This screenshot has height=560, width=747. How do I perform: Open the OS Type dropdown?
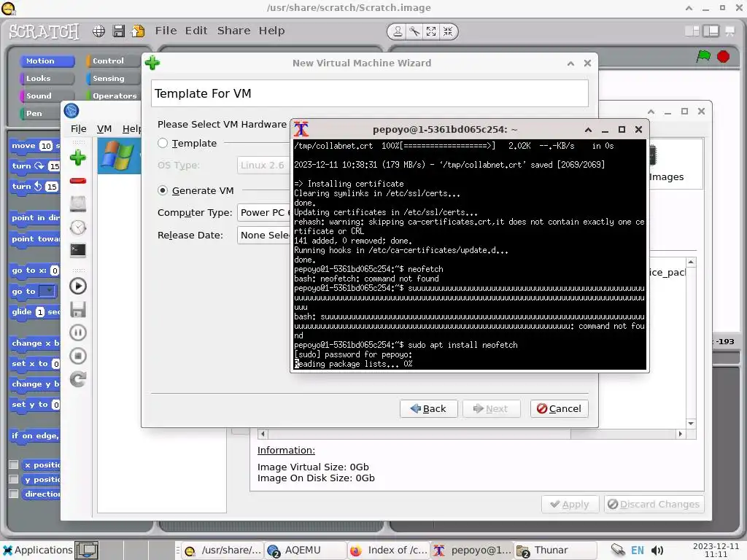pyautogui.click(x=263, y=166)
